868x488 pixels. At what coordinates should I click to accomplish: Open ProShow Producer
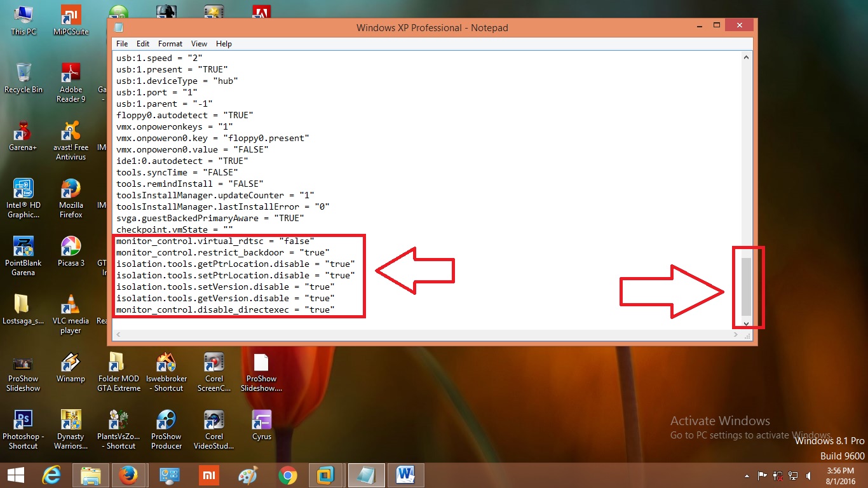(166, 419)
